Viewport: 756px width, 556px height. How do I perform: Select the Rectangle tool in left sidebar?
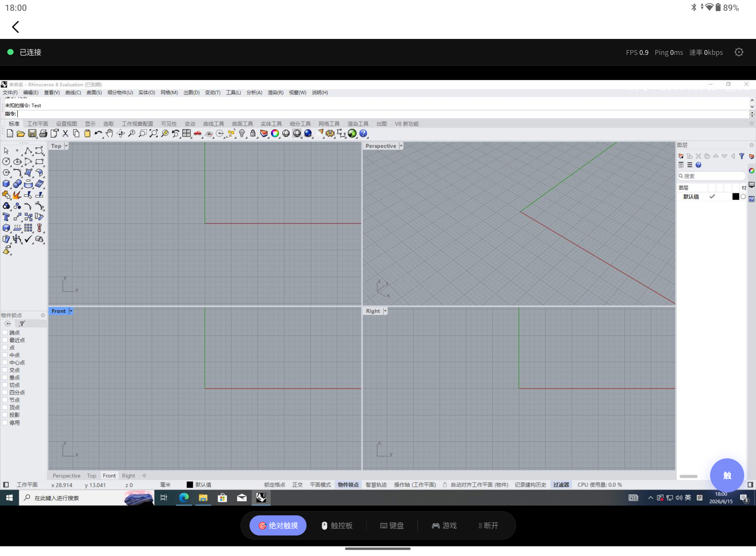coord(40,162)
